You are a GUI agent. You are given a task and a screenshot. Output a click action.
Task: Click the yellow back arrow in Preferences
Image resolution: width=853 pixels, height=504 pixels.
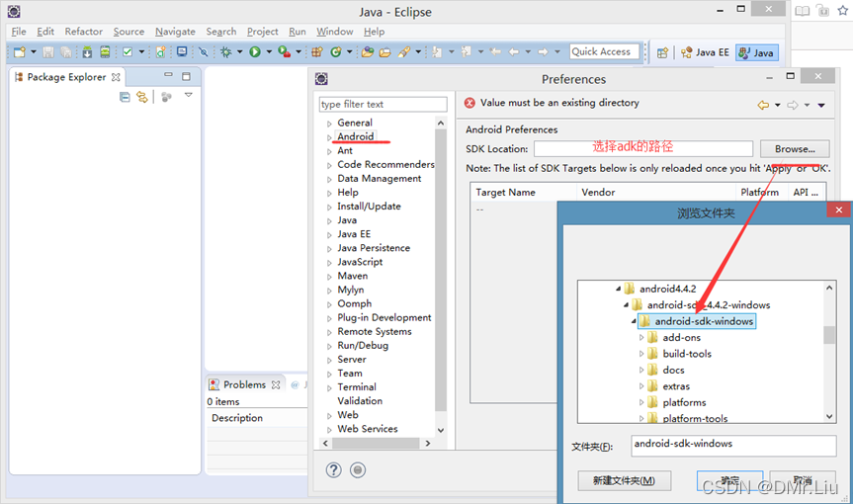[763, 105]
